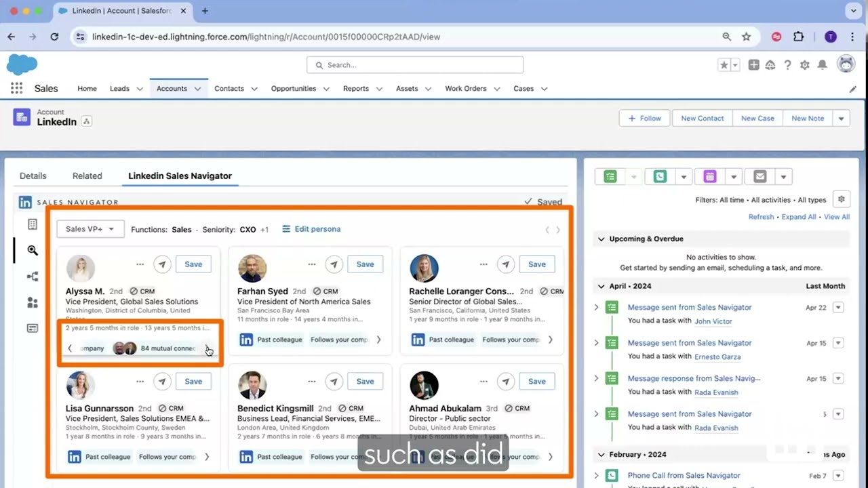Switch to the Details tab

click(33, 176)
